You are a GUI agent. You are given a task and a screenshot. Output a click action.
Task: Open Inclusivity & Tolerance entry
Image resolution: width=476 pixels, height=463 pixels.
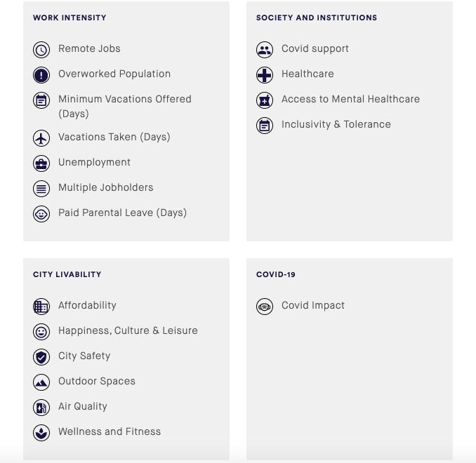point(336,124)
